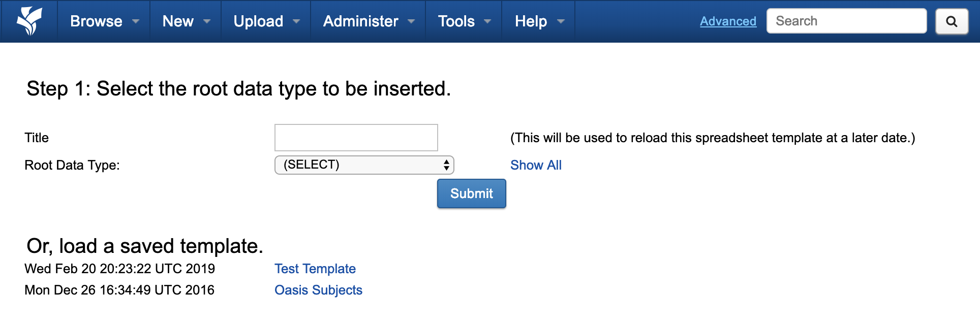Image resolution: width=980 pixels, height=326 pixels.
Task: Click the arrow next to Administer
Action: 411,21
